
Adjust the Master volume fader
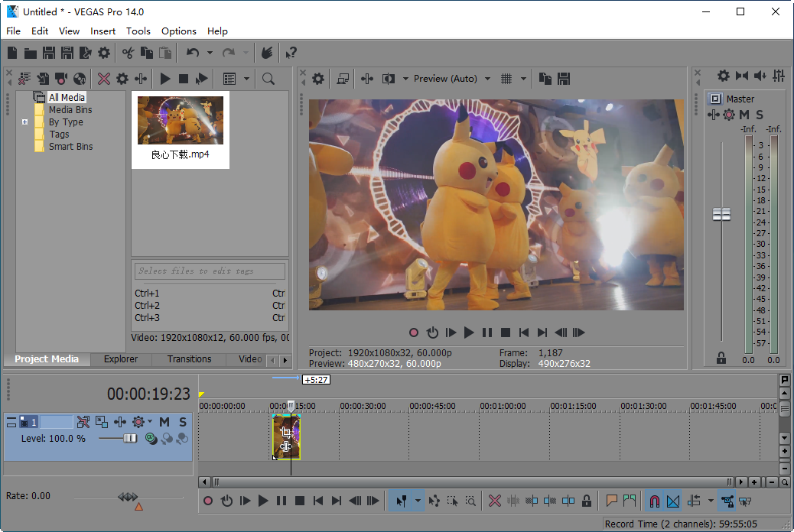[721, 215]
